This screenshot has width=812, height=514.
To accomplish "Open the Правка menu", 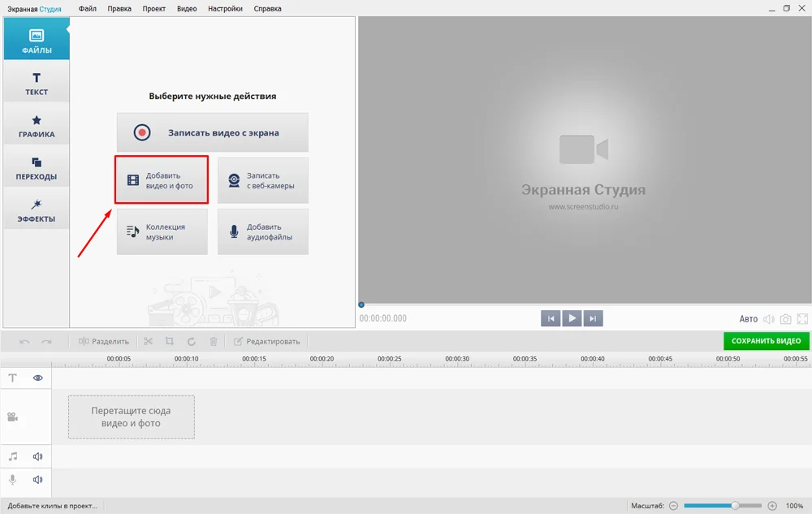I will pos(119,9).
